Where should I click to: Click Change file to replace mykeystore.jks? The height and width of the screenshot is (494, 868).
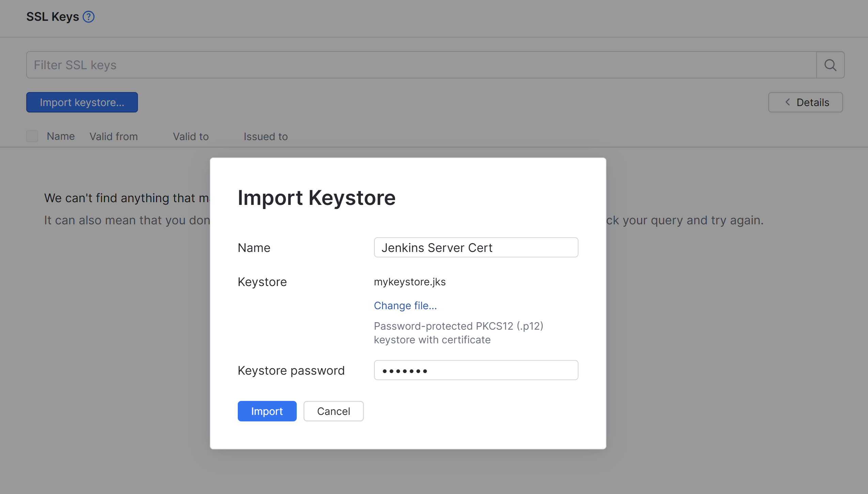(x=405, y=305)
